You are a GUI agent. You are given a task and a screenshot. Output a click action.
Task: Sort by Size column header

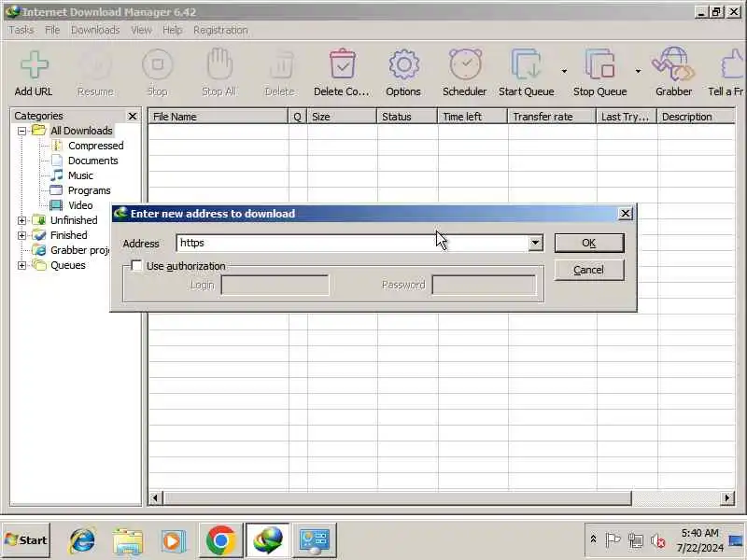342,117
